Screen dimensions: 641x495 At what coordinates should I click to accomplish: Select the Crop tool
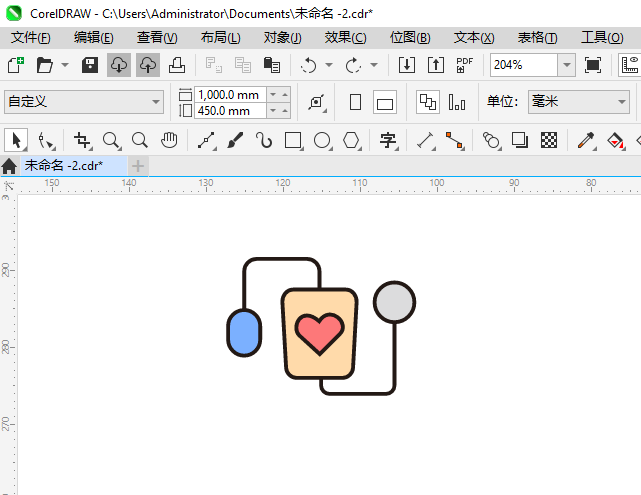point(83,140)
